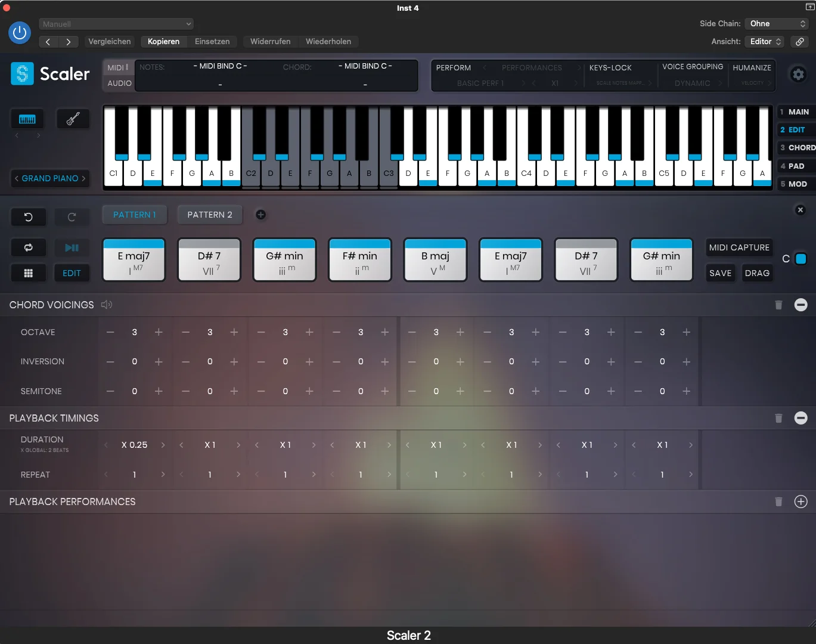Viewport: 816px width, 644px height.
Task: Click the link chain icon
Action: click(x=800, y=41)
